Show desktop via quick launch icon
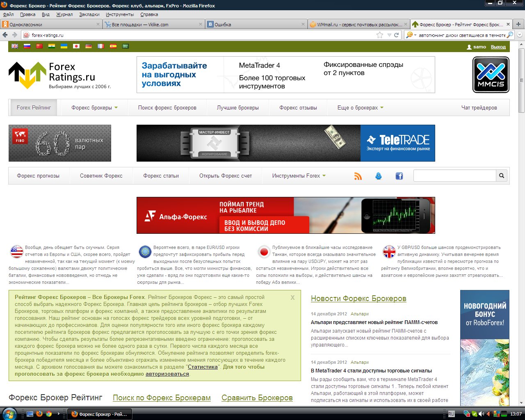This screenshot has height=420, width=525. [30, 414]
